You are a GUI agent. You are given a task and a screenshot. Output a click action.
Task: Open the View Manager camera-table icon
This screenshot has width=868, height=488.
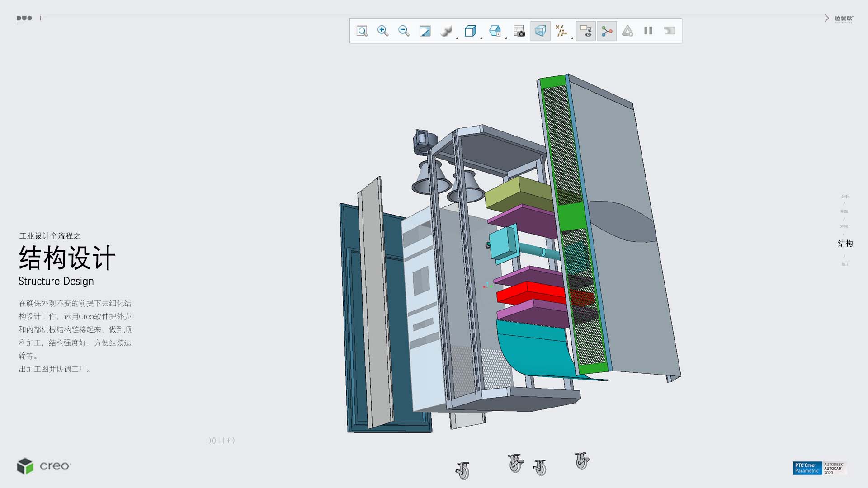[519, 31]
